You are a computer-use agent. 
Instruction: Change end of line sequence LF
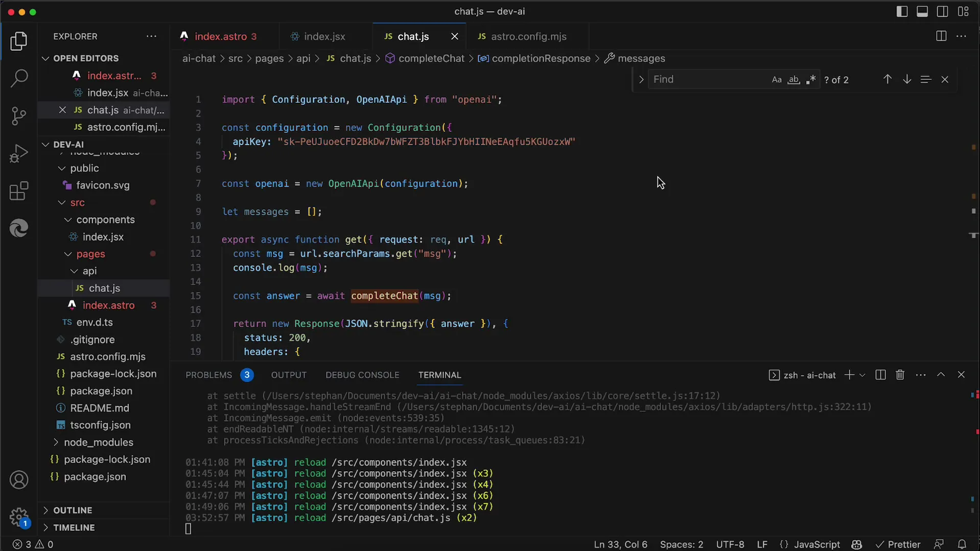(x=762, y=544)
